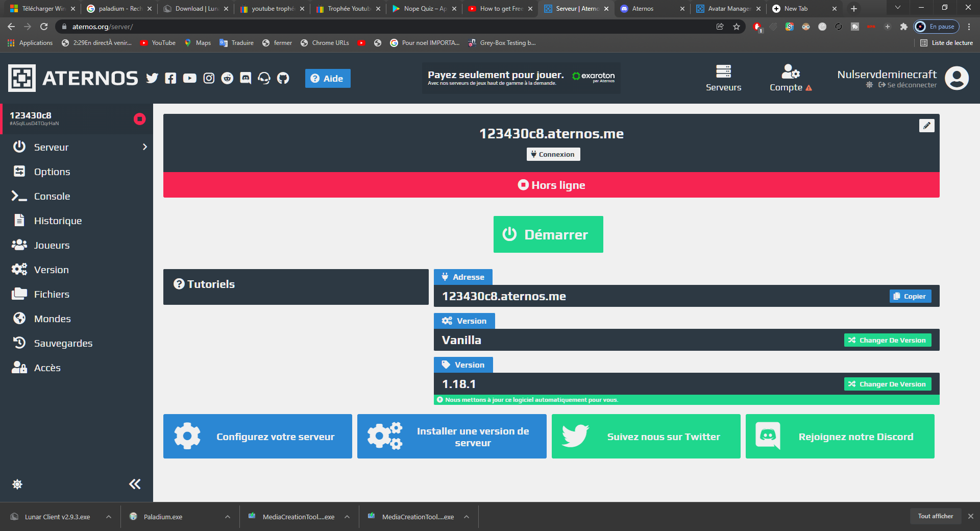Viewport: 980px width, 531px height.
Task: Open Compte account settings
Action: coord(791,78)
